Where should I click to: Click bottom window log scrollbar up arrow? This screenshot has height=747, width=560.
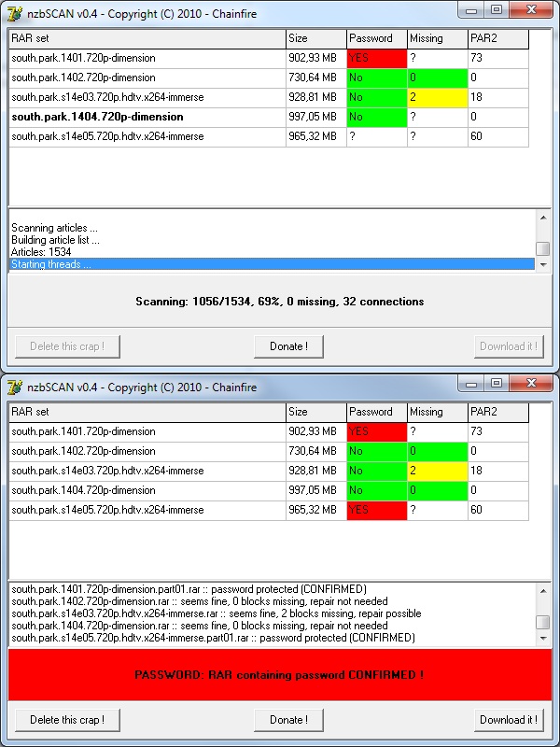pos(543,591)
